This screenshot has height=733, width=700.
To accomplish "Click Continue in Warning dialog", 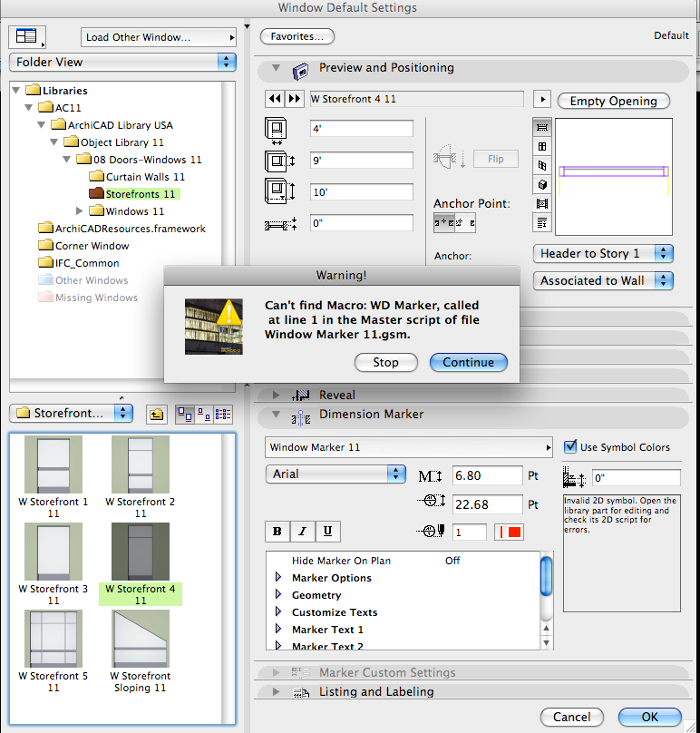I will click(468, 362).
